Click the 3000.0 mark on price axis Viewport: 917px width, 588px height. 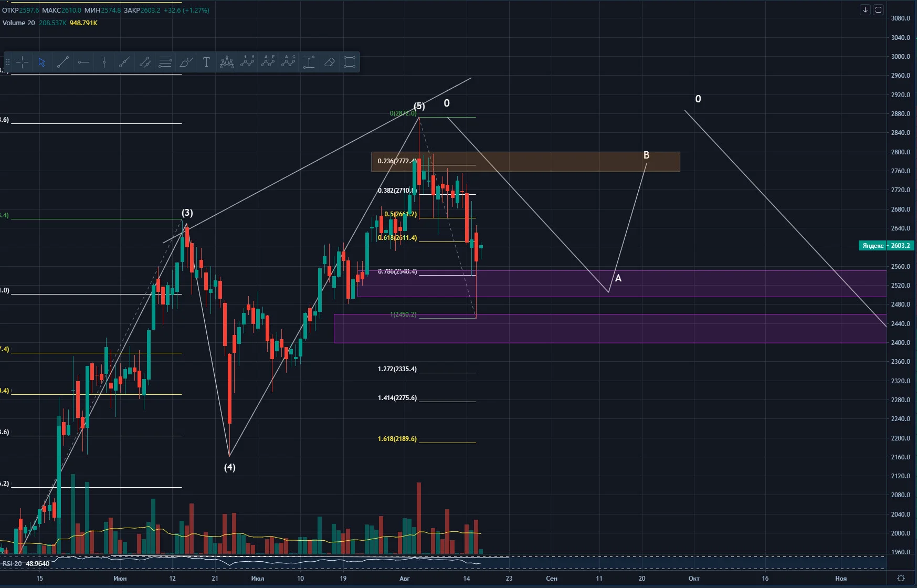pyautogui.click(x=901, y=57)
